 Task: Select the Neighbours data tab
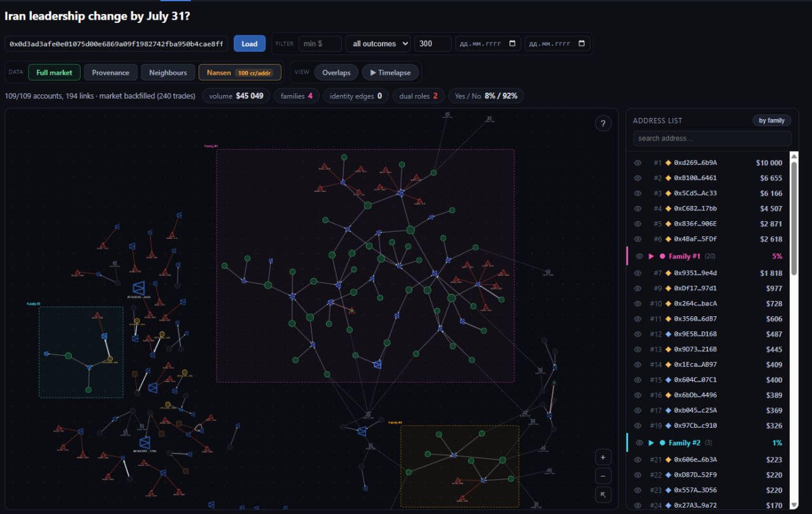(168, 72)
